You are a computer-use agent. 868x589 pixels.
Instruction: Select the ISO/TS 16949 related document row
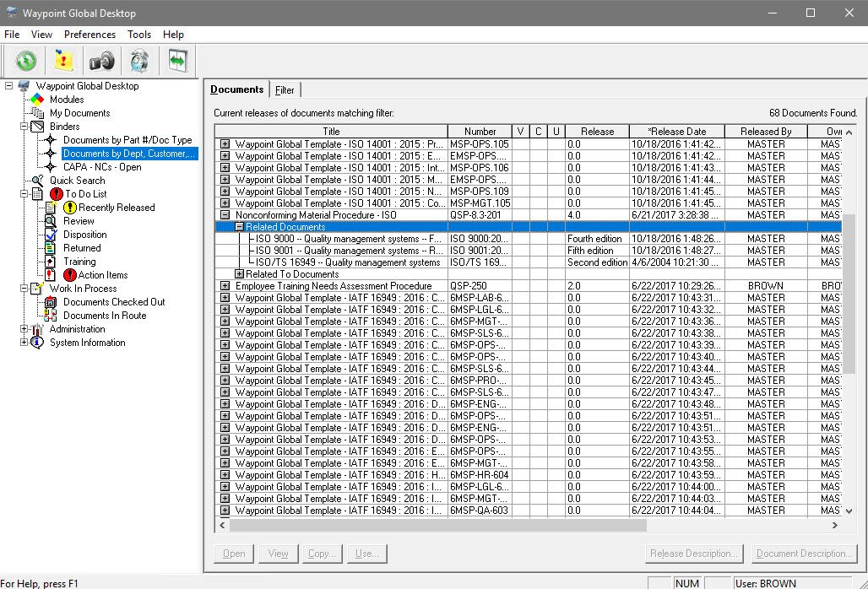tap(528, 262)
